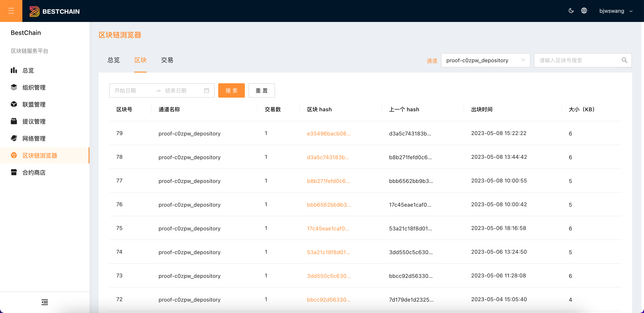The width and height of the screenshot is (644, 313).
Task: Open block hash b8b271fefd0c6... link
Action: 328,181
